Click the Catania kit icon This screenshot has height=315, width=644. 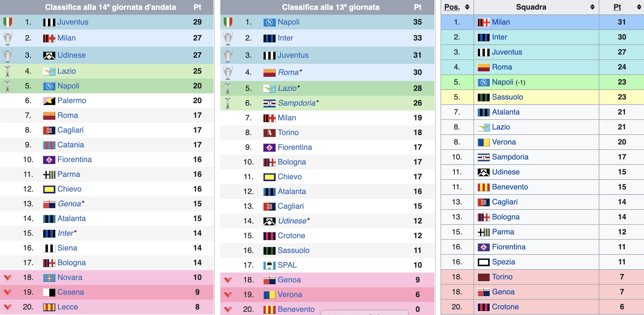coord(49,145)
